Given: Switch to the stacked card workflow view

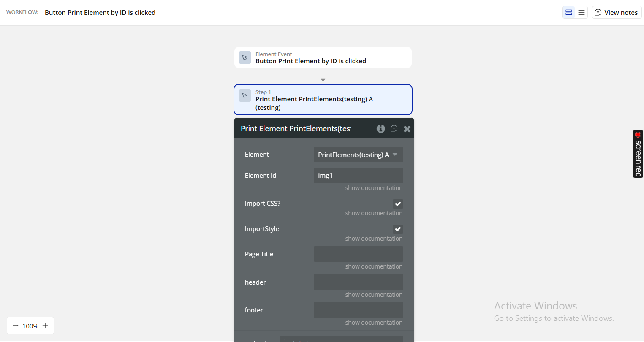Looking at the screenshot, I should [x=569, y=12].
